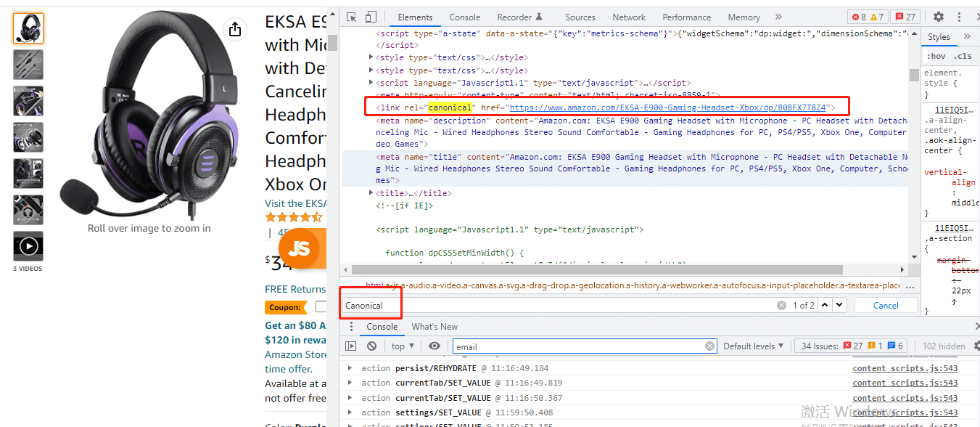Go to previous search result arrow
The width and height of the screenshot is (980, 427).
click(x=825, y=305)
